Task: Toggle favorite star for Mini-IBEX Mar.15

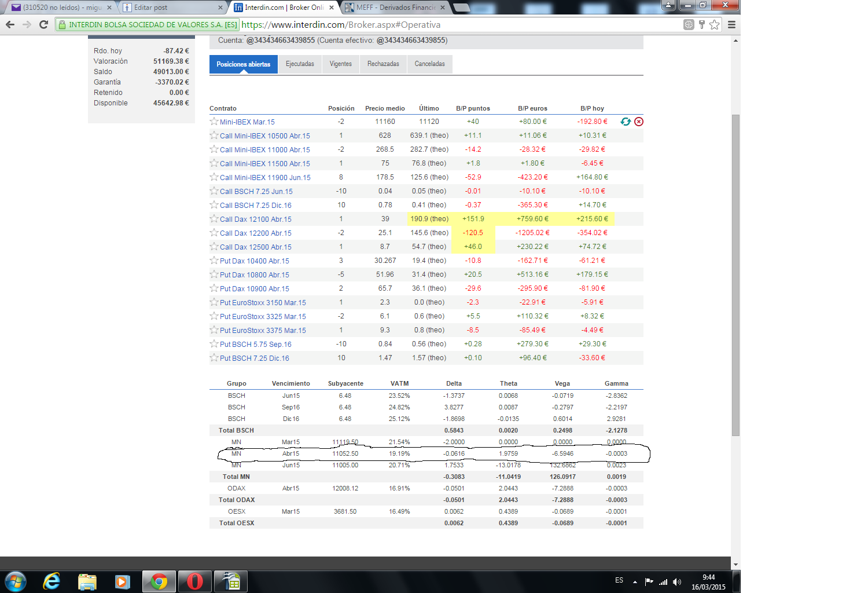Action: [x=214, y=122]
